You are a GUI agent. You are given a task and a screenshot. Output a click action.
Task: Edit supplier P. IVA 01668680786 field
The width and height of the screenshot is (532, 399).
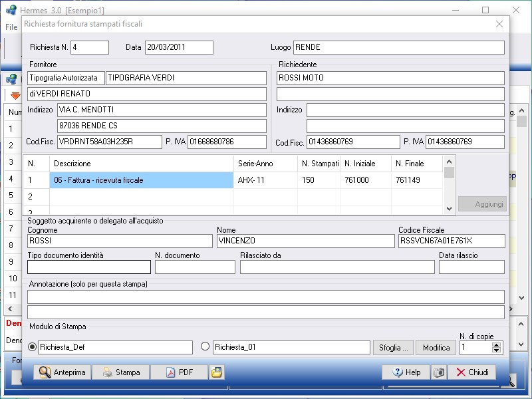(227, 142)
